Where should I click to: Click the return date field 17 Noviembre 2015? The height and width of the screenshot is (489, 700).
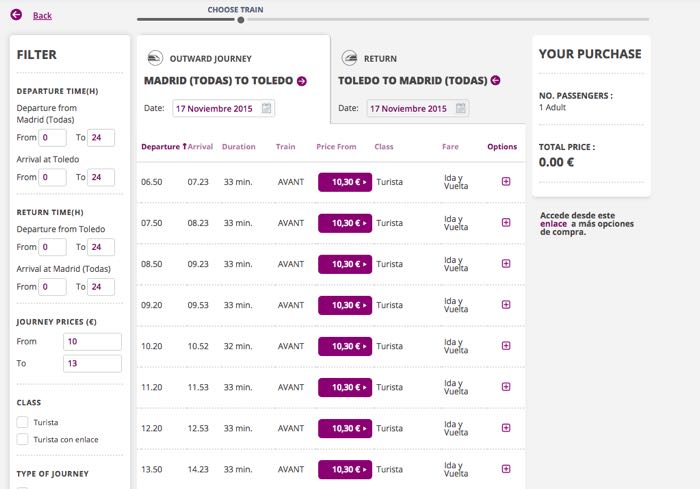(418, 109)
